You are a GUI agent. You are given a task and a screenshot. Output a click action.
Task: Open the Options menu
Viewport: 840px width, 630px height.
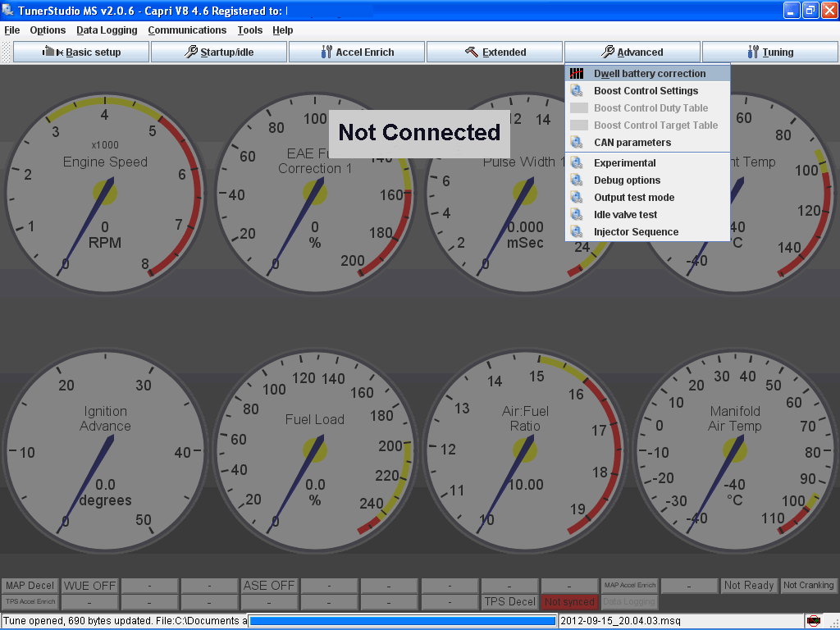tap(48, 30)
